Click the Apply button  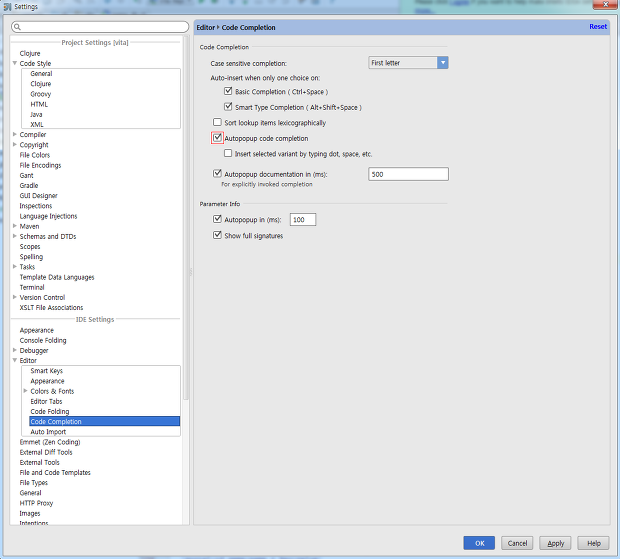point(555,543)
